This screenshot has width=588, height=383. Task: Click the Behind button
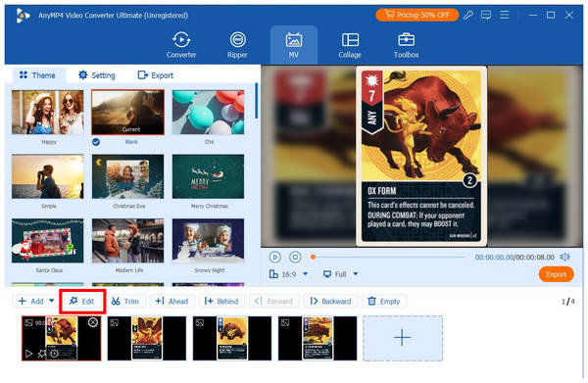(221, 302)
